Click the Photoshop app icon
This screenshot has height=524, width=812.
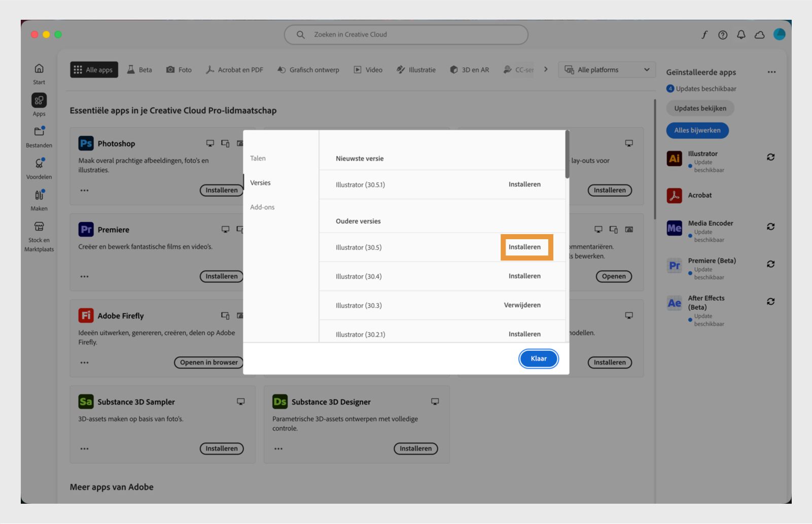86,143
